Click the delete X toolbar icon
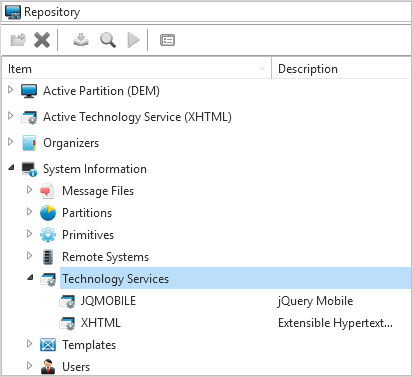 pos(42,40)
